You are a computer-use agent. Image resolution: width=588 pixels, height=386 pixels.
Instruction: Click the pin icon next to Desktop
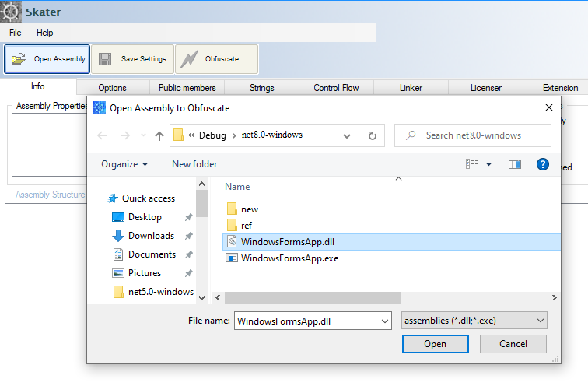(189, 217)
